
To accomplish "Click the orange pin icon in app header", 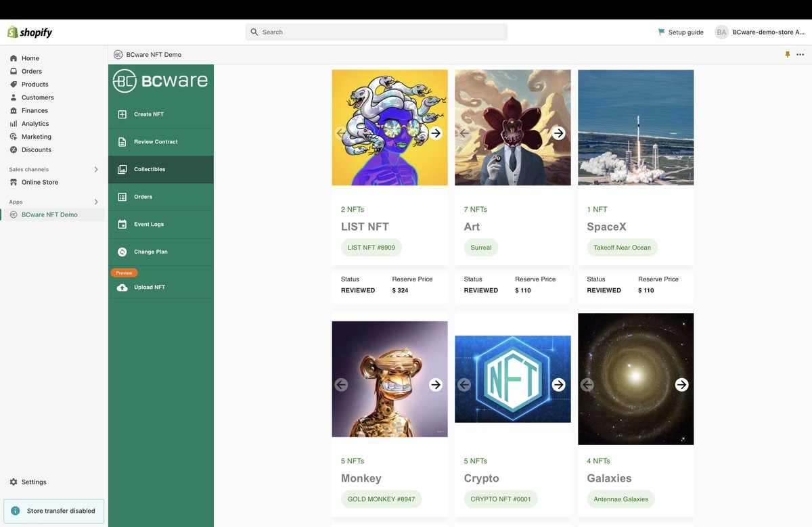I will pos(787,55).
